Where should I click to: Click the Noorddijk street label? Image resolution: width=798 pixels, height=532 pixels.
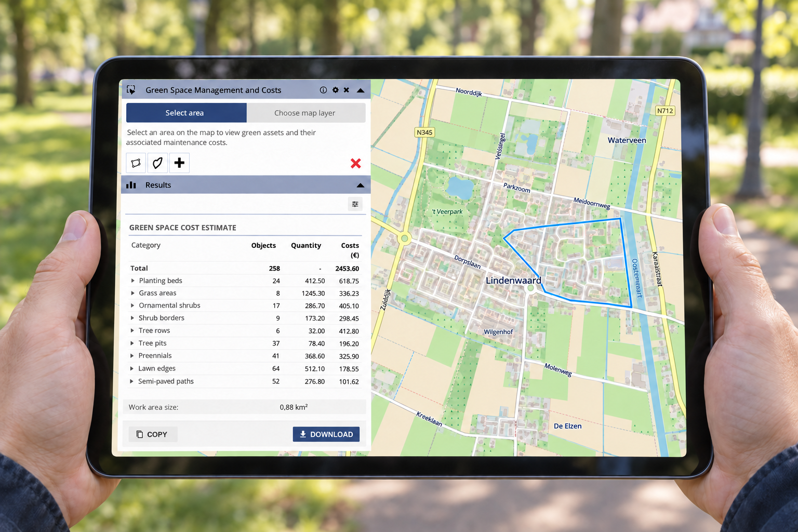(469, 92)
